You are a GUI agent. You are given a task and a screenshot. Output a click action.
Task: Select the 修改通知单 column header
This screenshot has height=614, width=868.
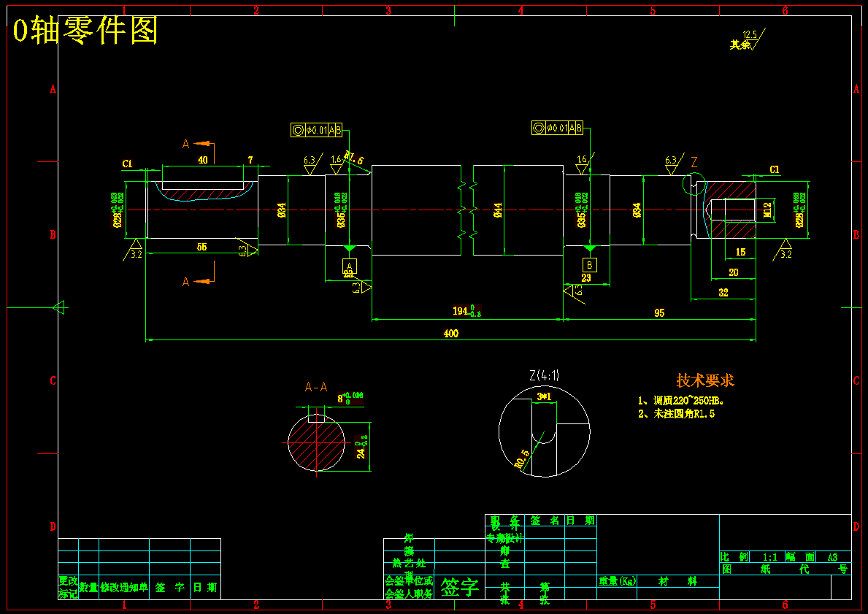(x=124, y=588)
